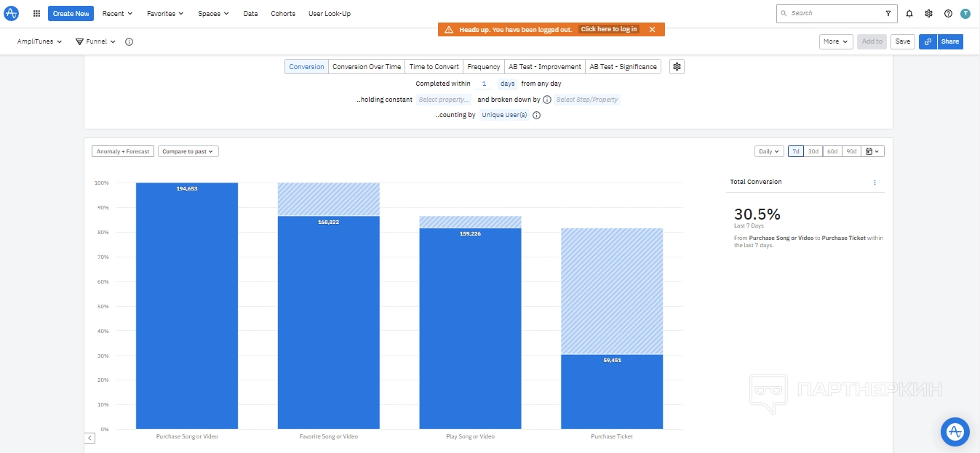980x453 pixels.
Task: Switch range to 30d
Action: [x=813, y=151]
